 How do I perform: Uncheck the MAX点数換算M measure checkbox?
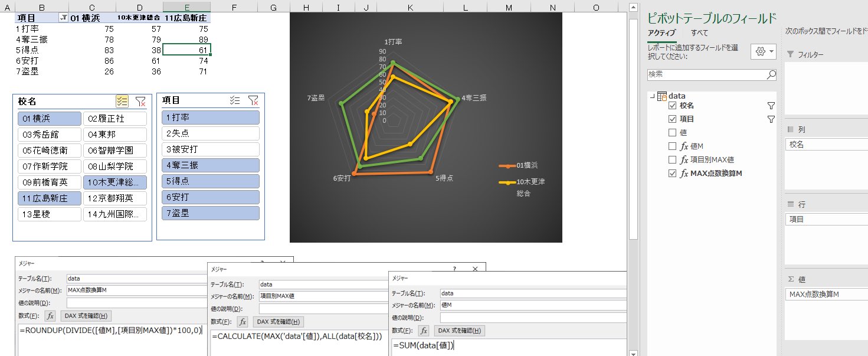(672, 174)
